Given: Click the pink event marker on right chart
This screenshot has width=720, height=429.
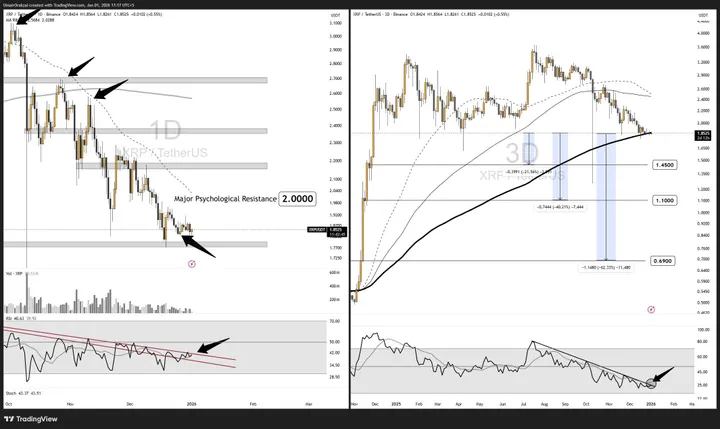Looking at the screenshot, I should 651,309.
